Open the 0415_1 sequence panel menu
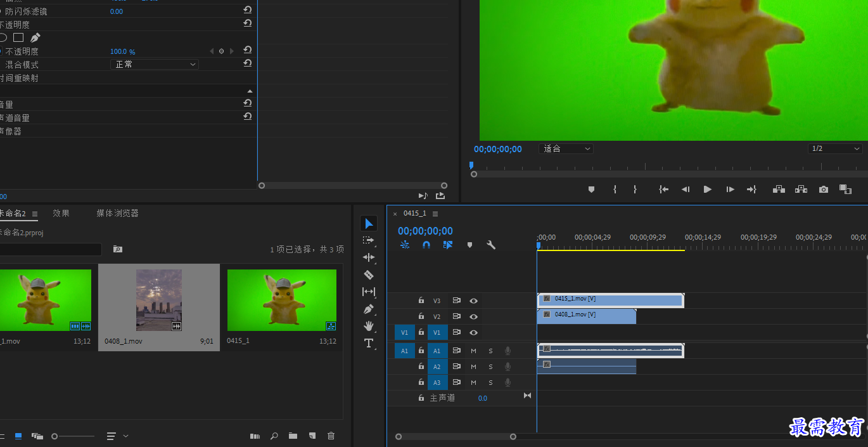Image resolution: width=868 pixels, height=447 pixels. (435, 214)
